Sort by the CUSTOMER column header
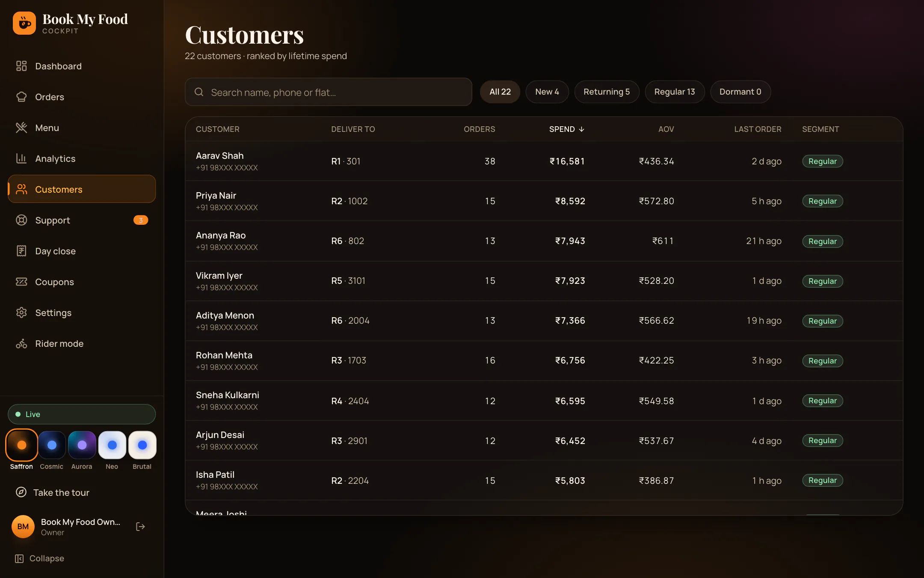Viewport: 924px width, 578px height. [x=217, y=129]
